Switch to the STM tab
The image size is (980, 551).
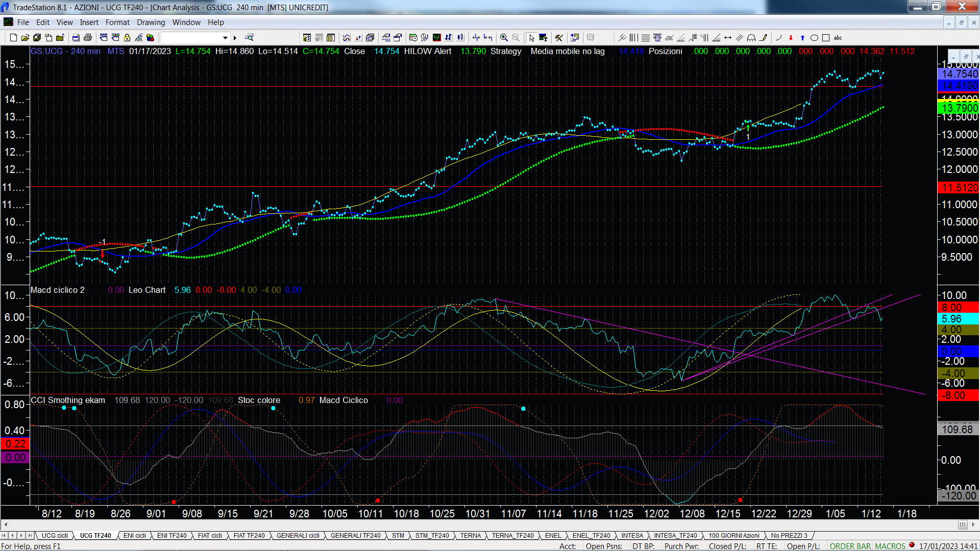coord(398,536)
